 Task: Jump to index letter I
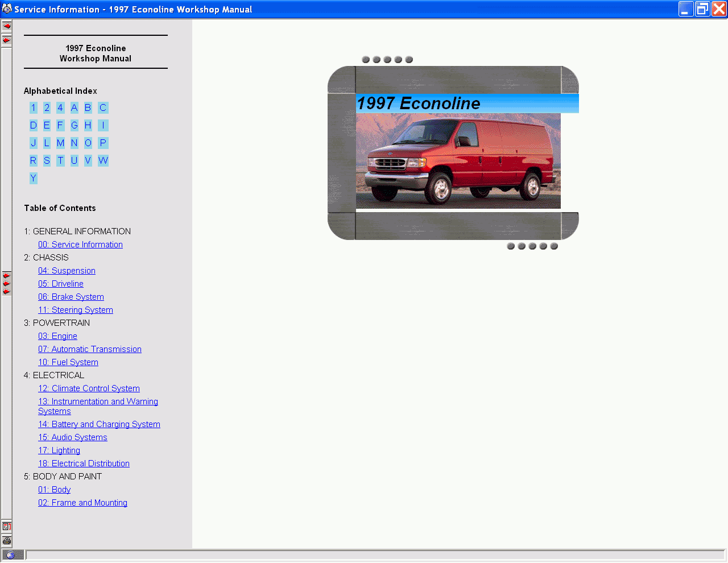[x=103, y=125]
